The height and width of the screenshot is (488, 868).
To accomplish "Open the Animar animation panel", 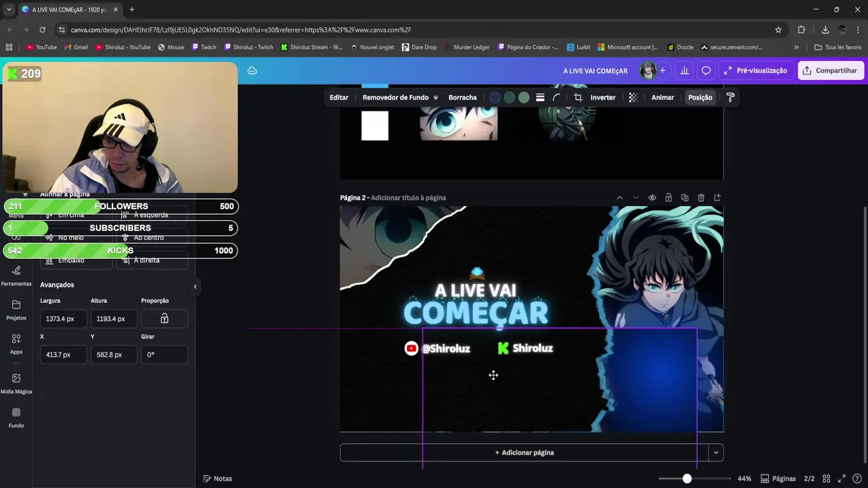I will [663, 98].
